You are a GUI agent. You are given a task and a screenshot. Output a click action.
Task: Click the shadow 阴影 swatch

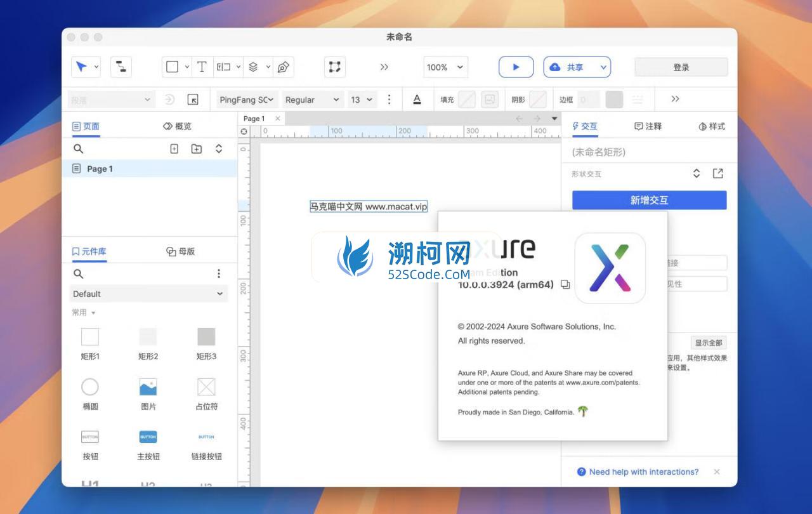pos(538,100)
